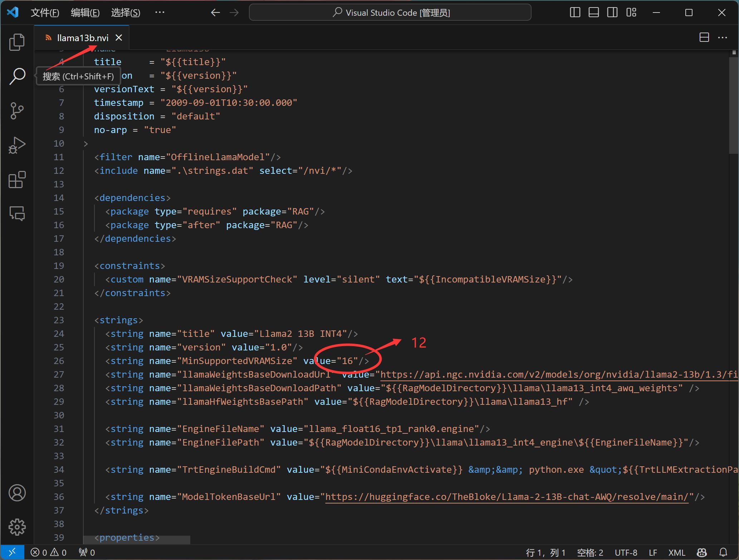Image resolution: width=739 pixels, height=560 pixels.
Task: Go back with the left arrow
Action: (215, 13)
